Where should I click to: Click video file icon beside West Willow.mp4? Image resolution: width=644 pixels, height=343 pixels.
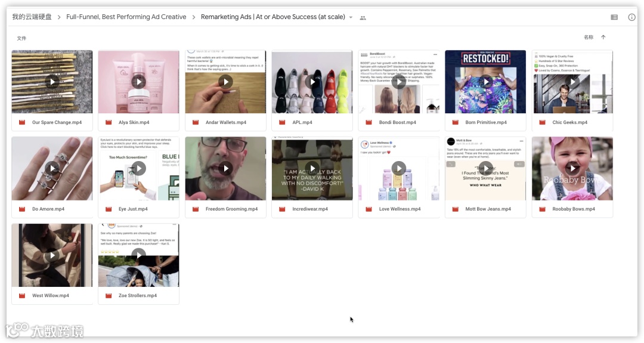pos(22,296)
